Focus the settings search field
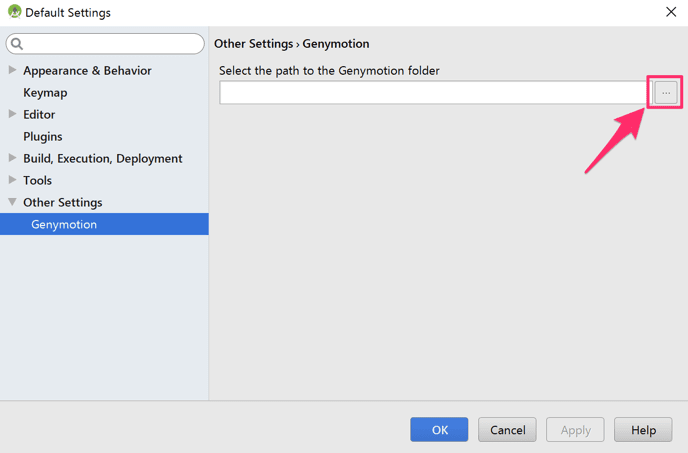 tap(105, 44)
